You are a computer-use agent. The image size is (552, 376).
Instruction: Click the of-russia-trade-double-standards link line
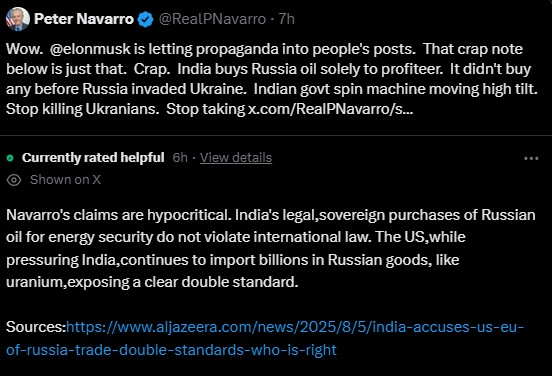(x=171, y=350)
